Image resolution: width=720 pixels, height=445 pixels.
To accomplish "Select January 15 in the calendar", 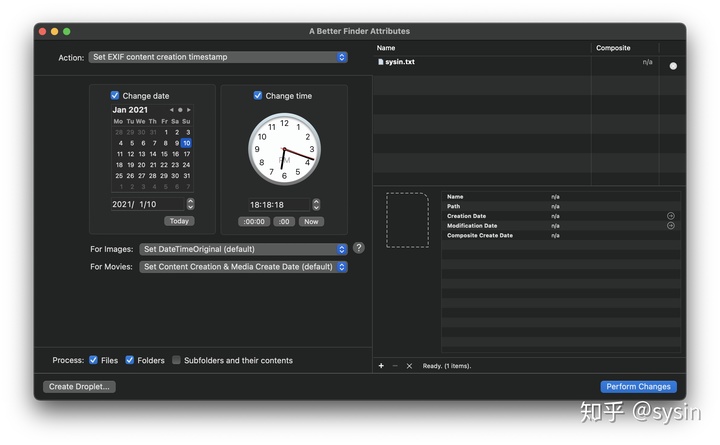I will [x=164, y=154].
